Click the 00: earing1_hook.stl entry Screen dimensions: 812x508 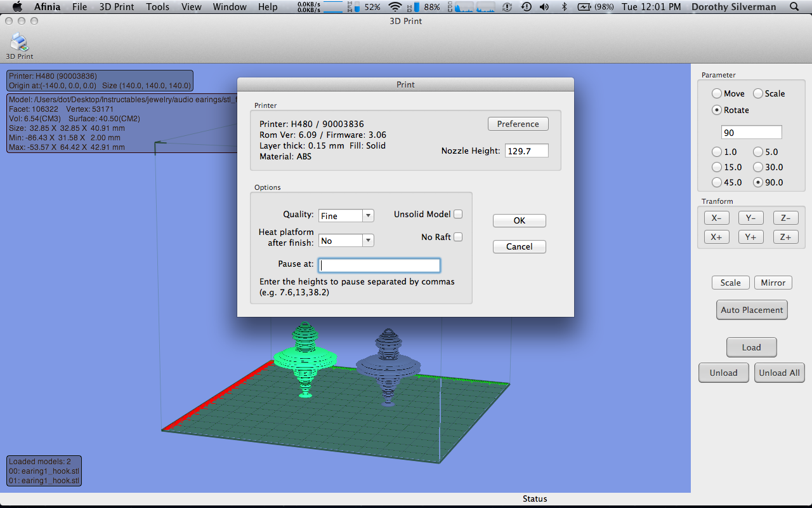pos(44,471)
